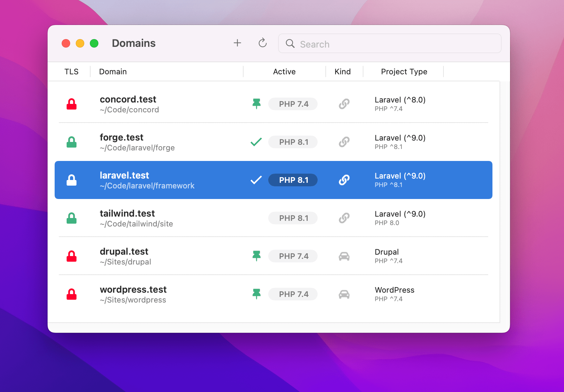Screen dimensions: 564x392
Task: Open the PHP 7.4 badge for concord.test
Action: 293,104
